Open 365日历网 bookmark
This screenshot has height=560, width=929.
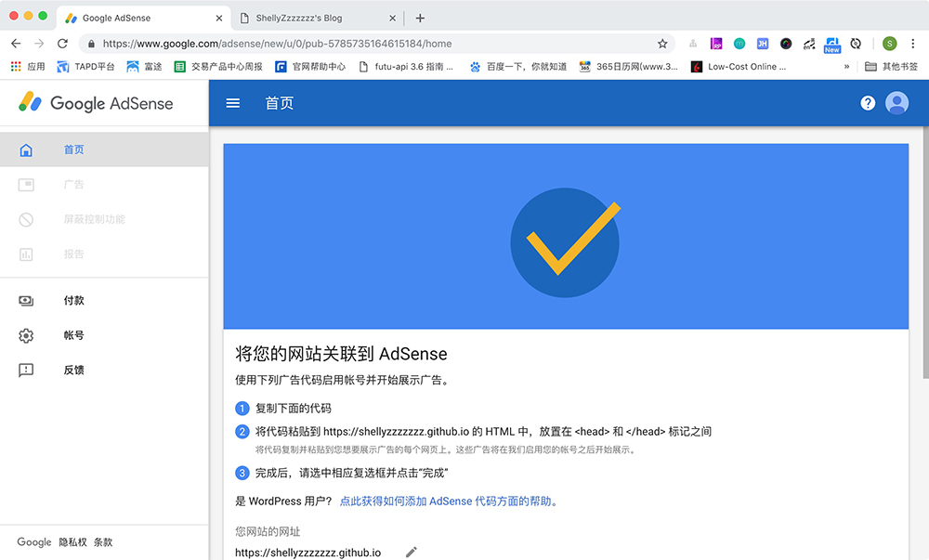(x=628, y=66)
